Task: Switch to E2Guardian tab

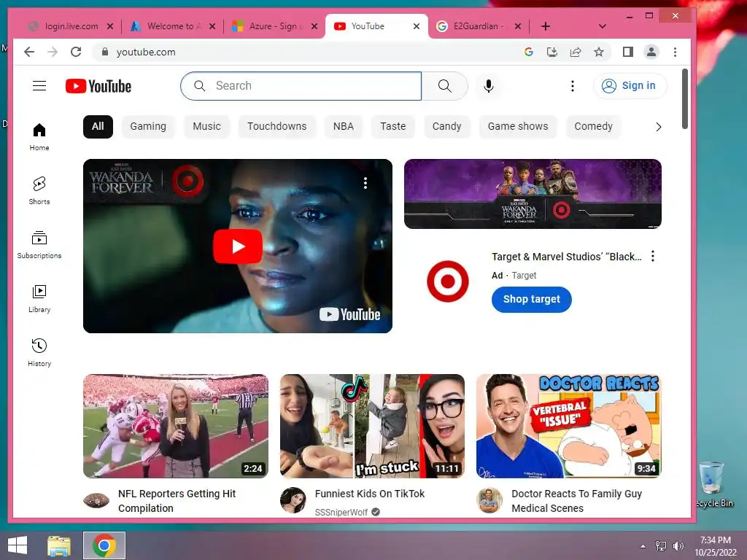Action: click(479, 26)
